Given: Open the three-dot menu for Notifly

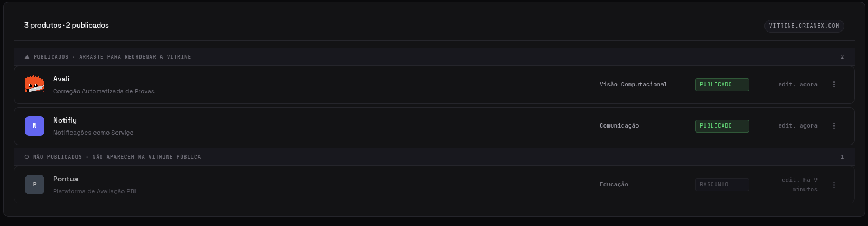Looking at the screenshot, I should click(834, 126).
